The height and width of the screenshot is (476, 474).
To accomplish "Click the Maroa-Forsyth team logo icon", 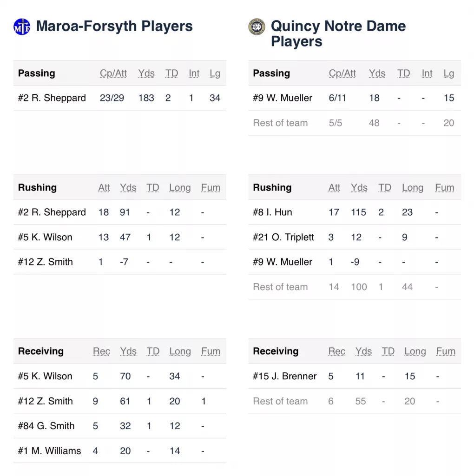I will [x=22, y=26].
